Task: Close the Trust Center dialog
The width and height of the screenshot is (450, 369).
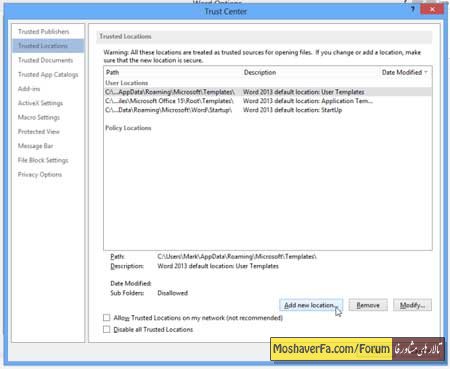Action: tap(432, 9)
